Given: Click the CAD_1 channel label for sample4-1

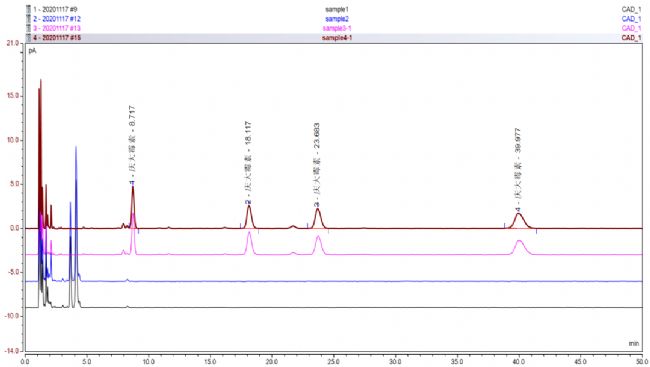Looking at the screenshot, I should 631,38.
